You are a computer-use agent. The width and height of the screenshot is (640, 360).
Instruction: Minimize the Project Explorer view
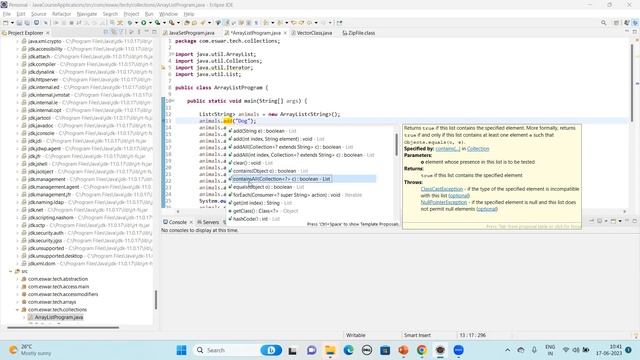(x=147, y=32)
